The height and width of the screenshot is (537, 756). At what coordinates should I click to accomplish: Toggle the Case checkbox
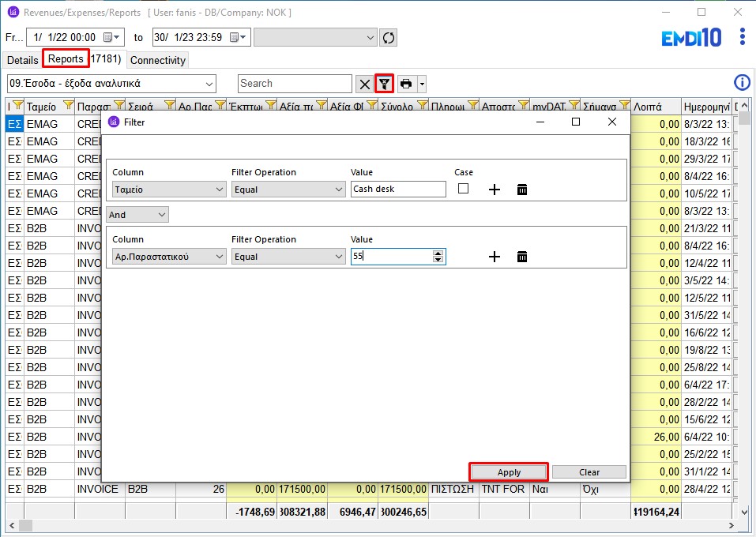[464, 189]
